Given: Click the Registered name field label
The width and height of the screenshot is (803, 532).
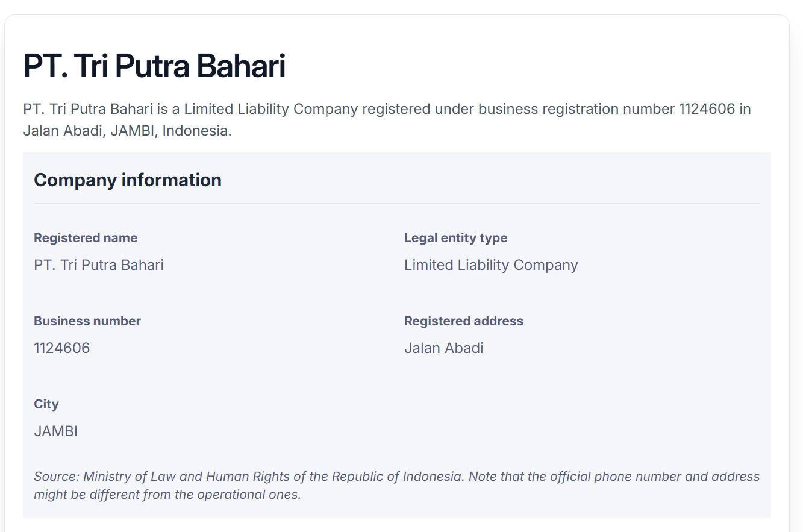Looking at the screenshot, I should coord(86,238).
